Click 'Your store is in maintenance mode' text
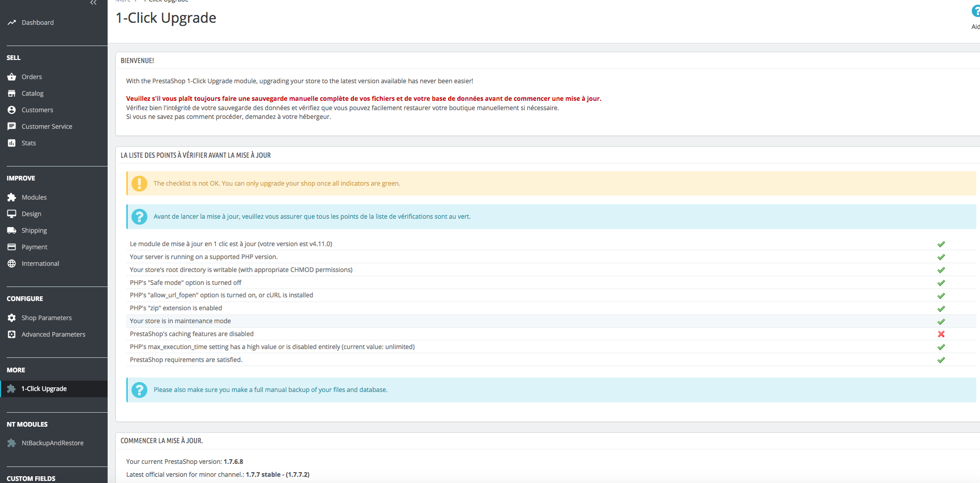 click(180, 321)
